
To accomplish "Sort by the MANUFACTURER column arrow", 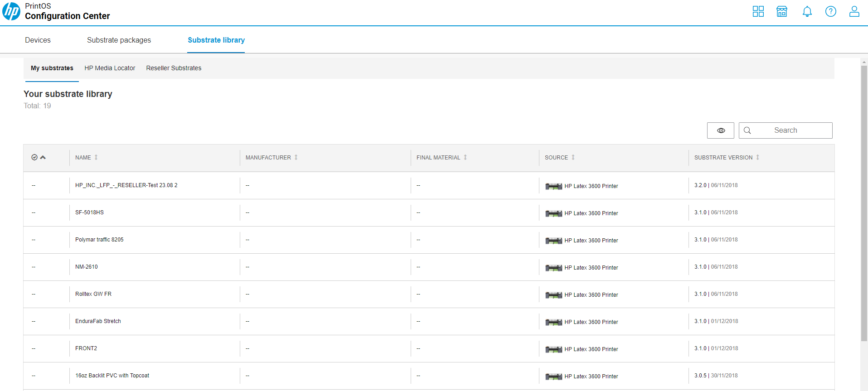I will point(296,157).
